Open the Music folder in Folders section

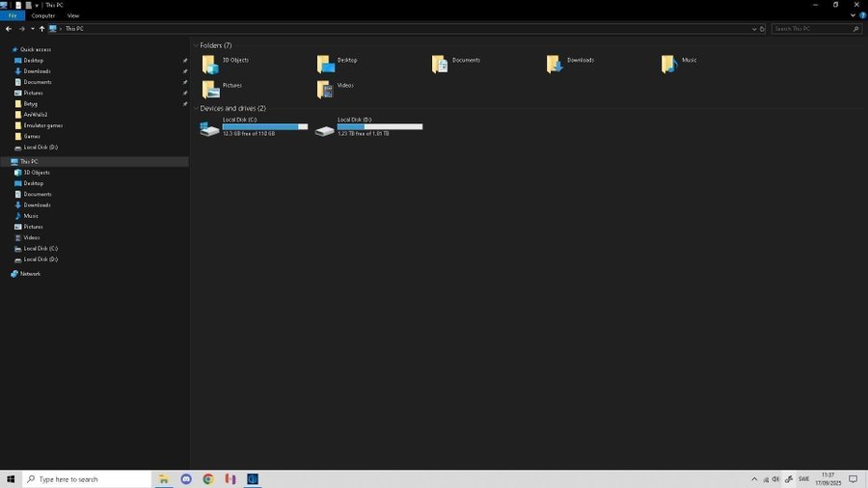(669, 64)
